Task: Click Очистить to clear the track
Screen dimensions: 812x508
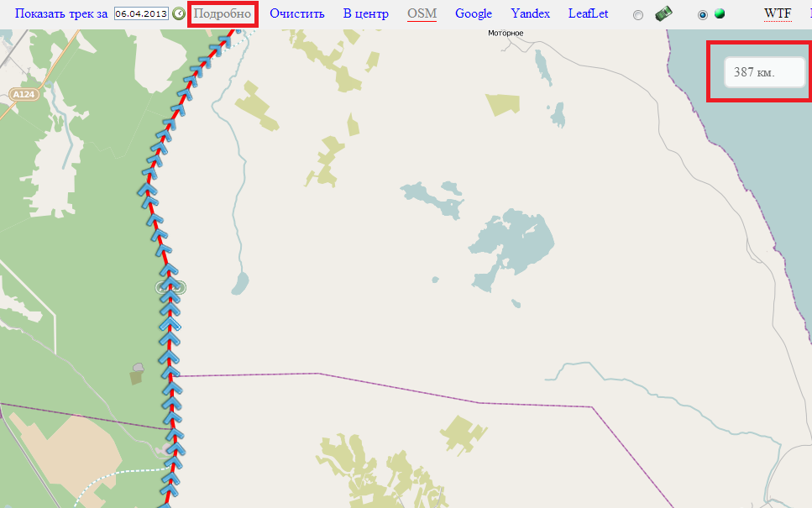Action: coord(296,13)
